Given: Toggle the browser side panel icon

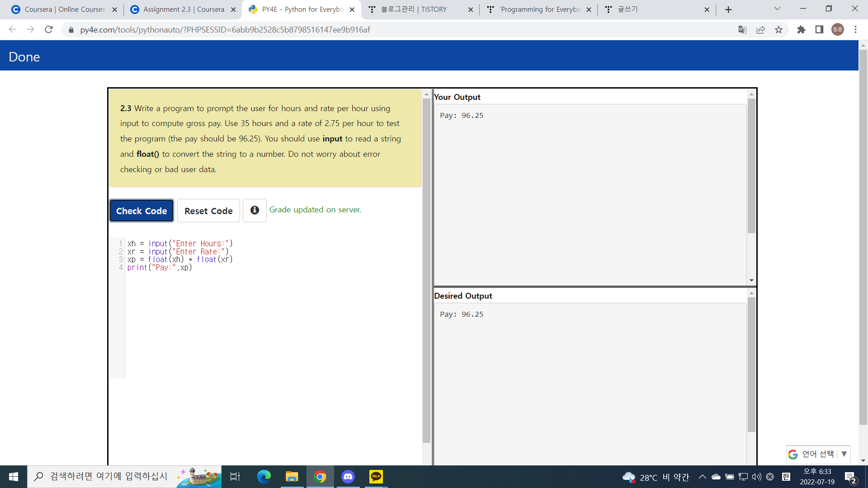Looking at the screenshot, I should point(819,30).
